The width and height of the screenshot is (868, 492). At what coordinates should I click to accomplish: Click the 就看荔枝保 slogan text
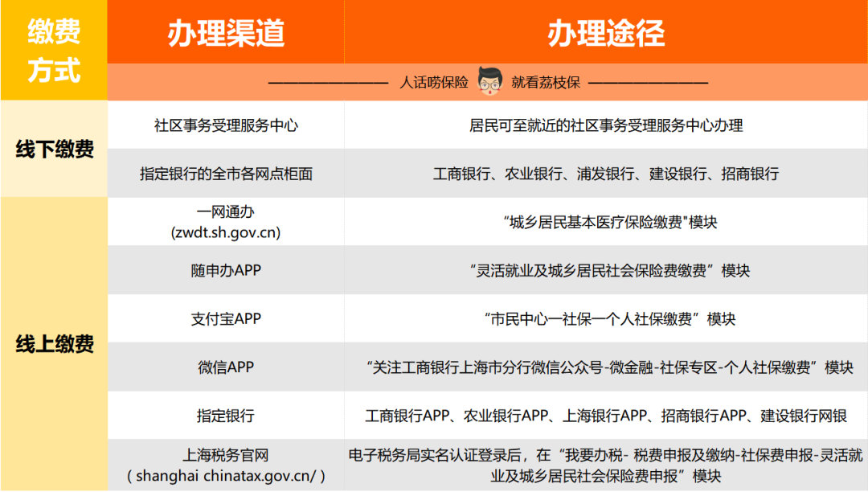point(546,83)
